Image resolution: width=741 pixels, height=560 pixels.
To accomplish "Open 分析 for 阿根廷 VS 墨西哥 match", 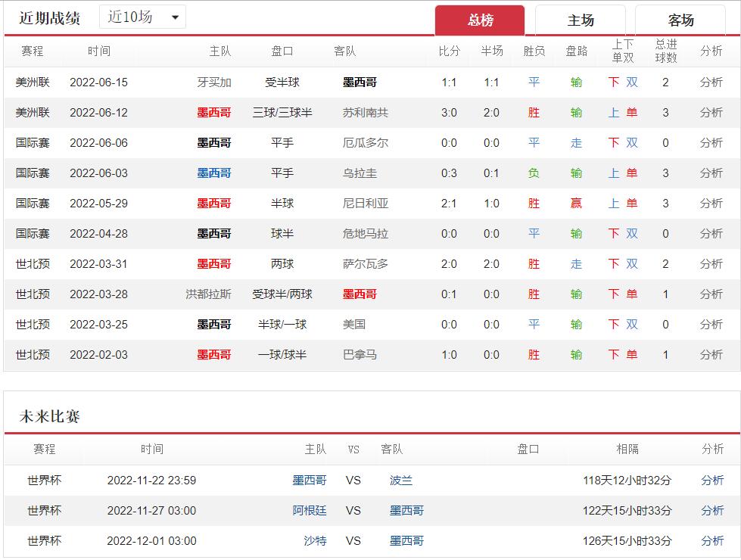I will pos(712,510).
